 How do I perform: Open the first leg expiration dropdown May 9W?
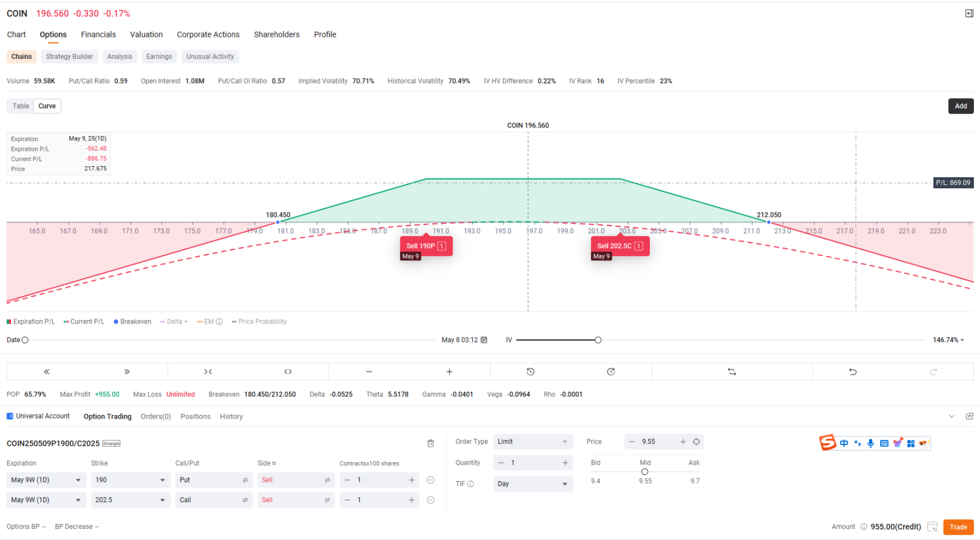click(46, 480)
